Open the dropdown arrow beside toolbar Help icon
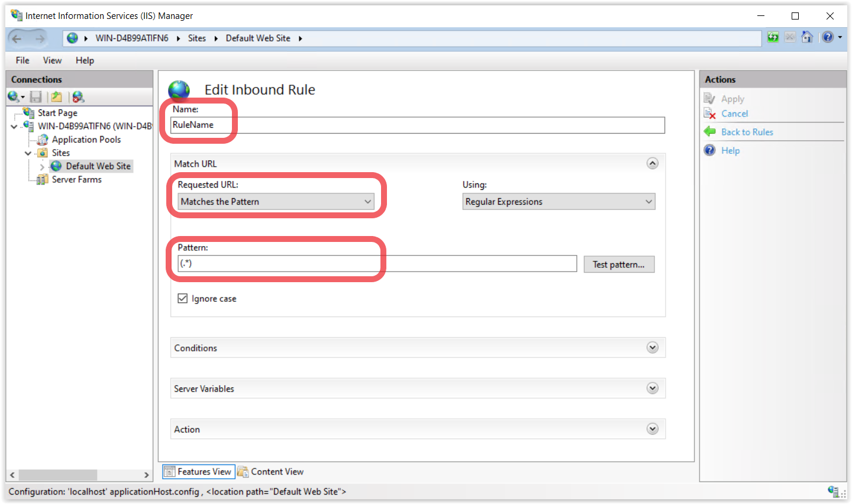Viewport: 852px width, 504px height. coord(840,37)
